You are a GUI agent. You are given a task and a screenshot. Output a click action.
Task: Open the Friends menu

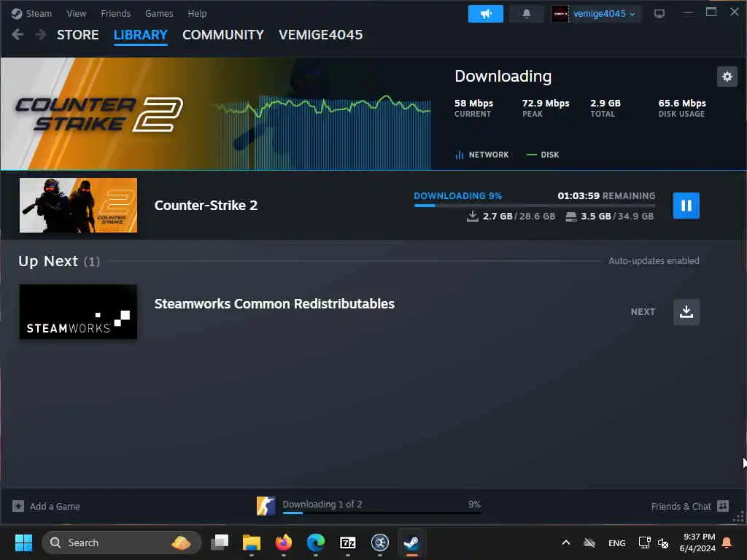(x=115, y=13)
